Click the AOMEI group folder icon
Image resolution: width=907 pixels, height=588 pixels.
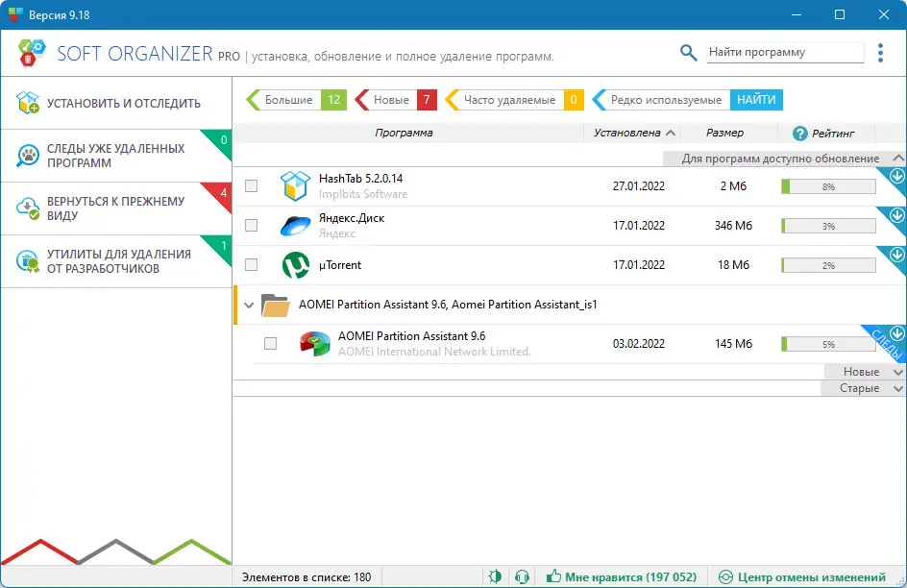tap(275, 305)
